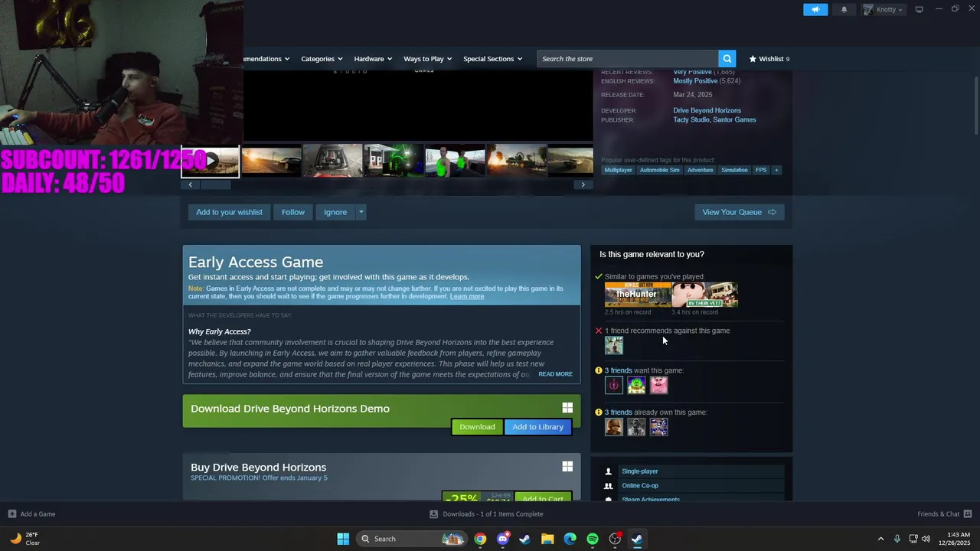Select the desert sunset car thumbnail

(x=271, y=161)
